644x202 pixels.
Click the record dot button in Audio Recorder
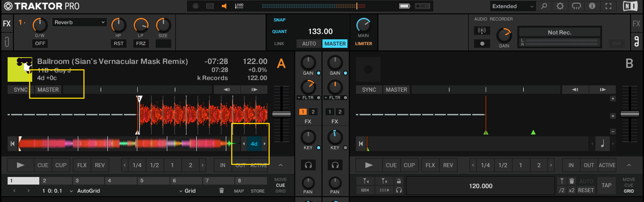click(x=482, y=44)
